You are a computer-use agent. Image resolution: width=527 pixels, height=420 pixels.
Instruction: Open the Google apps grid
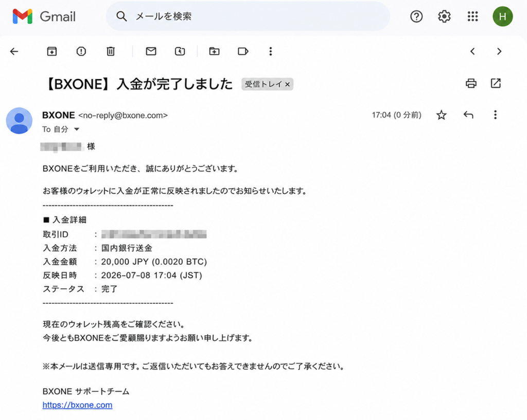(x=472, y=16)
